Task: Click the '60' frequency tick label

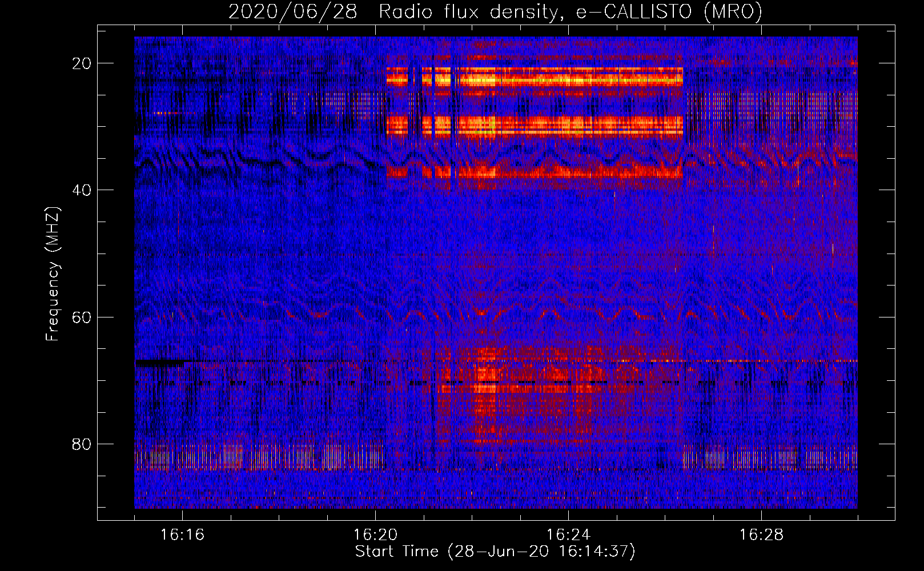Action: [82, 317]
